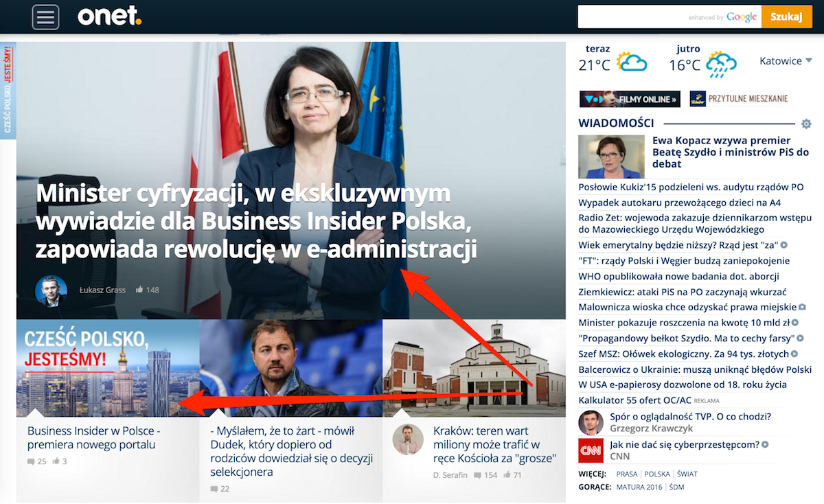
Task: Click the Google search input field
Action: (669, 17)
